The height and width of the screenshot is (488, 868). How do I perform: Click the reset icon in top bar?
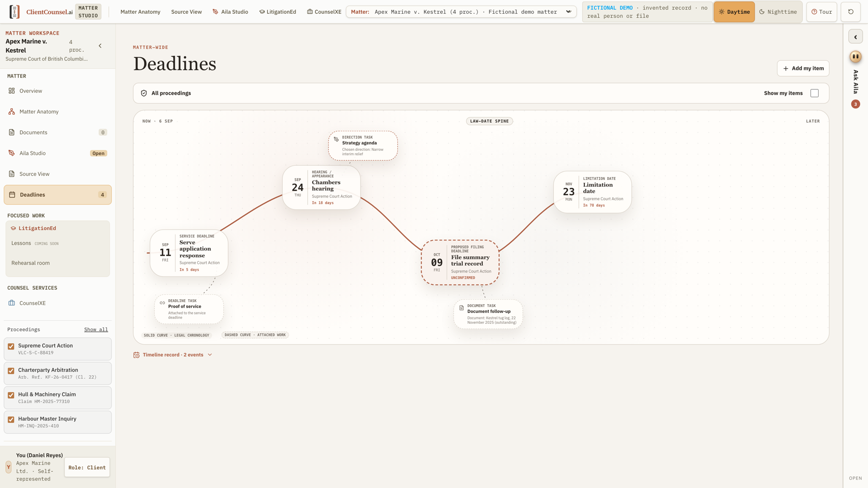coord(851,12)
